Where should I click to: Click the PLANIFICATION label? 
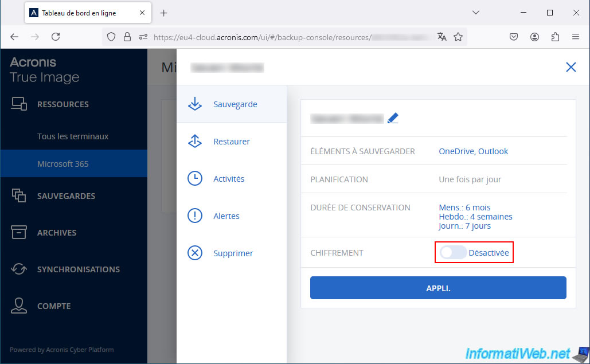coord(339,179)
